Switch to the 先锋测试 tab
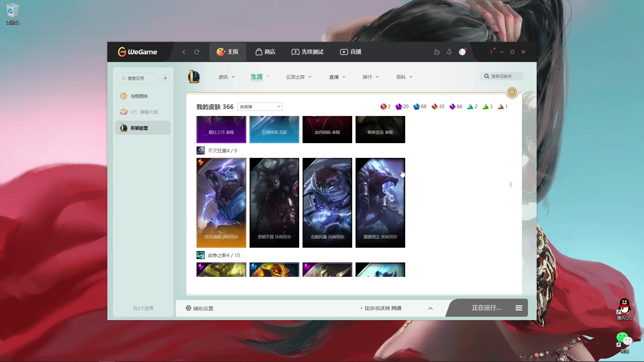Screen dimensions: 644x362 tap(307, 52)
